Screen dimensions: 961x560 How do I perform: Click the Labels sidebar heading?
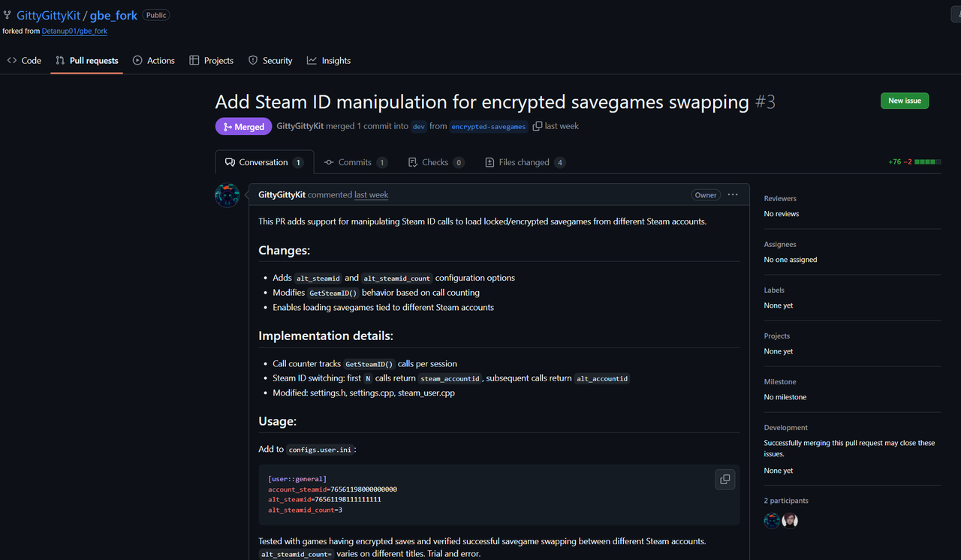(x=774, y=290)
